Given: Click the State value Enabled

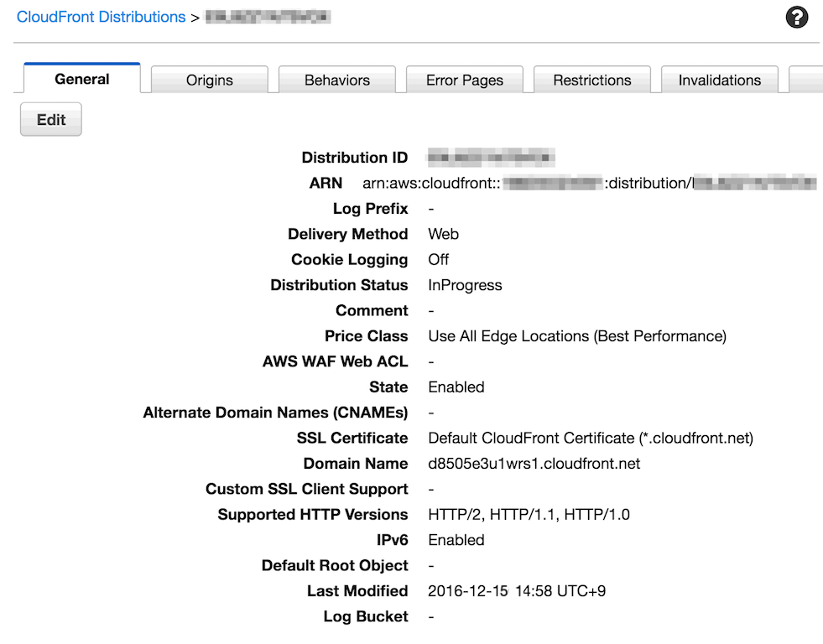Looking at the screenshot, I should [x=456, y=387].
